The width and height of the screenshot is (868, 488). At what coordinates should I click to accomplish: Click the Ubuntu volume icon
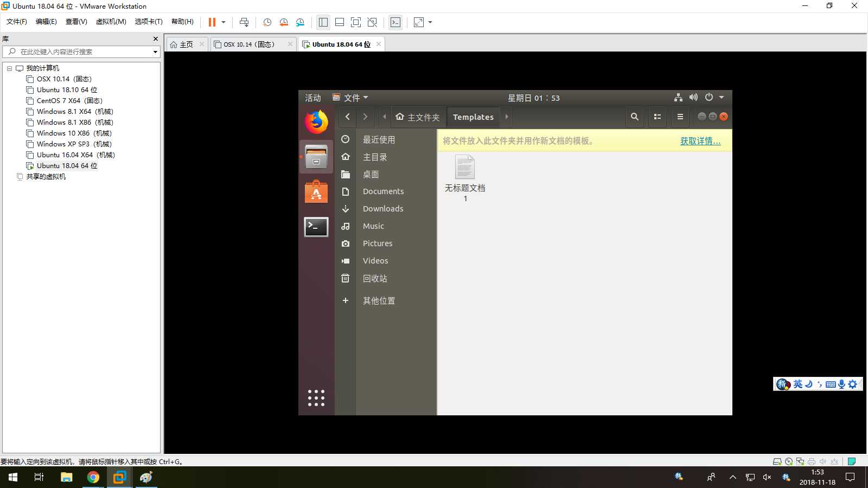coord(693,97)
